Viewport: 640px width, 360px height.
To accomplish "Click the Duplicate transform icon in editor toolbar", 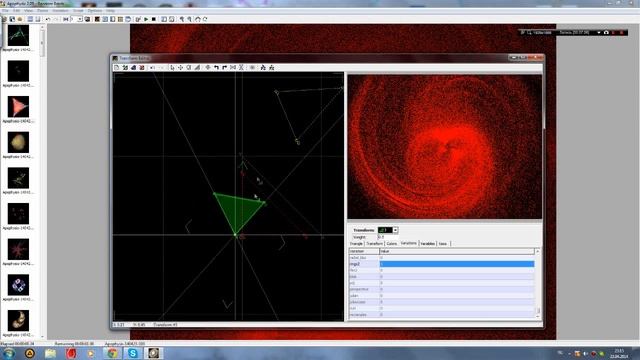I will pos(133,67).
